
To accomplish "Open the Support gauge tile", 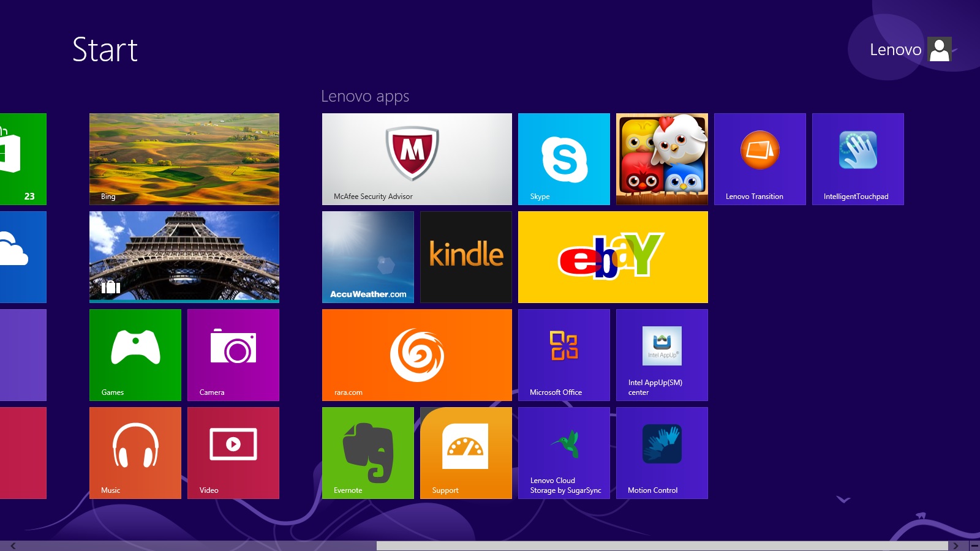I will (466, 453).
